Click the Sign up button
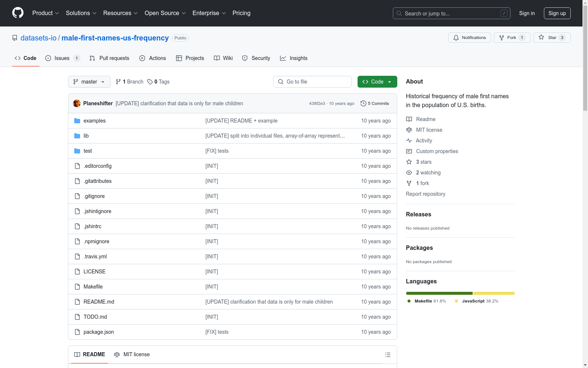The image size is (588, 368). tap(557, 13)
